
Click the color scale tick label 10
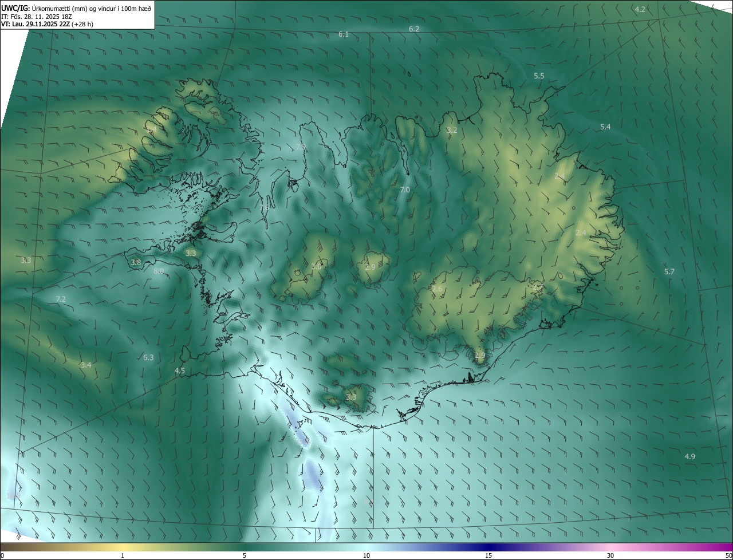pyautogui.click(x=366, y=555)
